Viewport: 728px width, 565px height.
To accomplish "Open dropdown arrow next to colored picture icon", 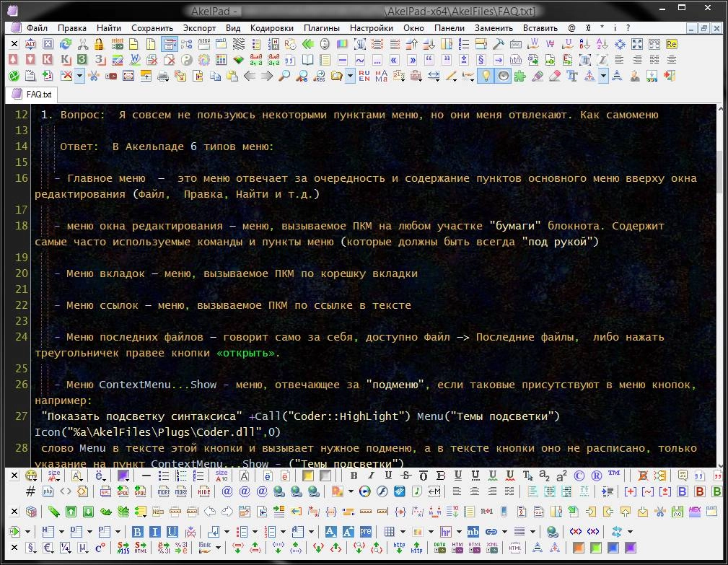I will click(x=431, y=532).
